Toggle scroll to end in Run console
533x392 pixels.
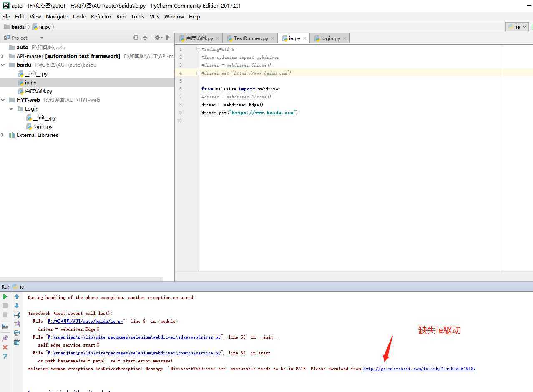[17, 324]
